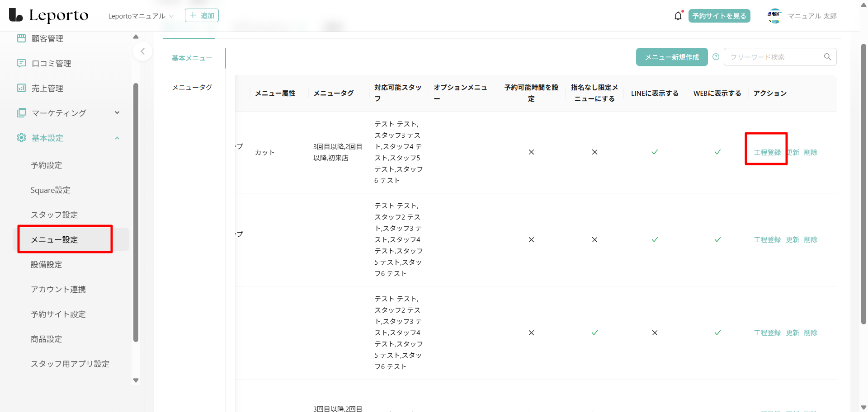Collapse sidebar with the left chevron
868x412 pixels.
point(142,51)
